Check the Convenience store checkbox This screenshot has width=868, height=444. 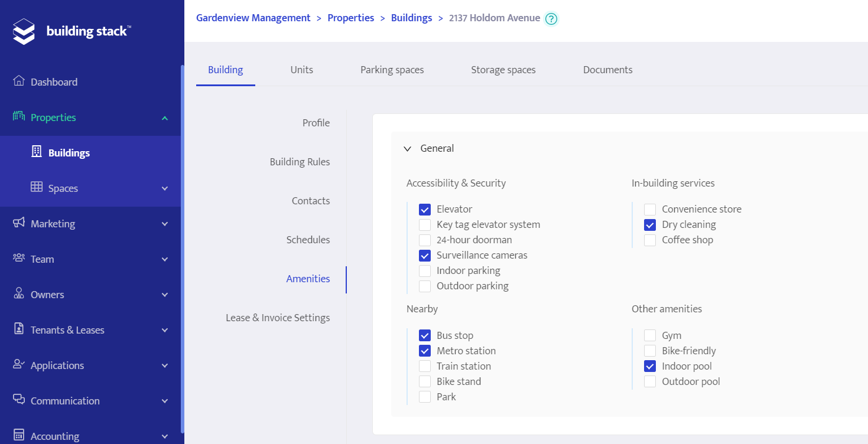(x=650, y=210)
